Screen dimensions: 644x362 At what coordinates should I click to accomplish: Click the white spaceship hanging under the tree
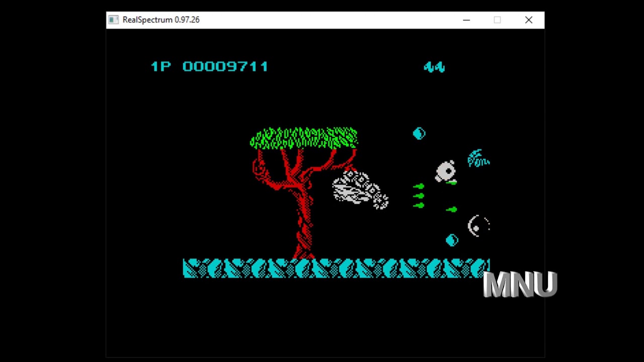tap(360, 190)
